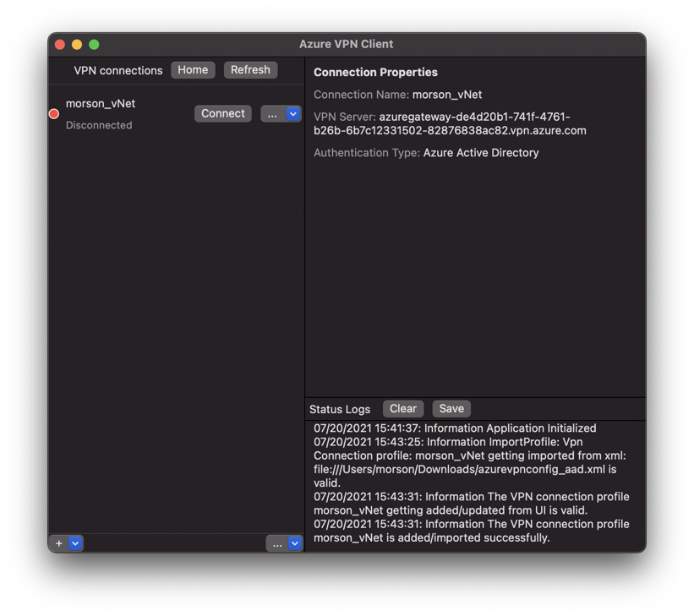Expand the dropdown arrow beside plus icon
This screenshot has width=694, height=616.
[x=75, y=543]
